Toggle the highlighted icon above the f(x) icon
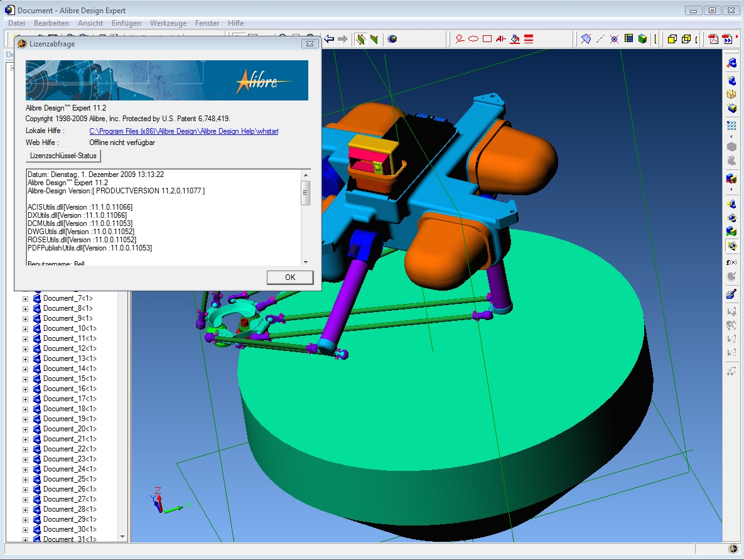This screenshot has width=744, height=560. [x=731, y=246]
